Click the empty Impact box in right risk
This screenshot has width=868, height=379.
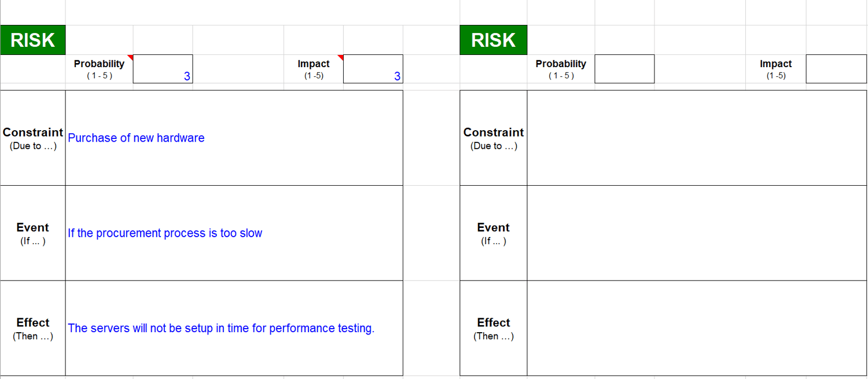pos(836,69)
